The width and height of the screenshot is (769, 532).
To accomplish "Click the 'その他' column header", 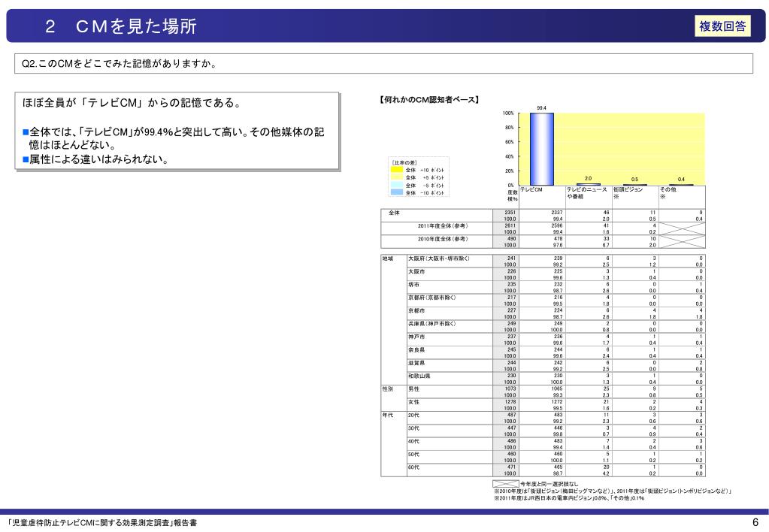I will point(668,190).
